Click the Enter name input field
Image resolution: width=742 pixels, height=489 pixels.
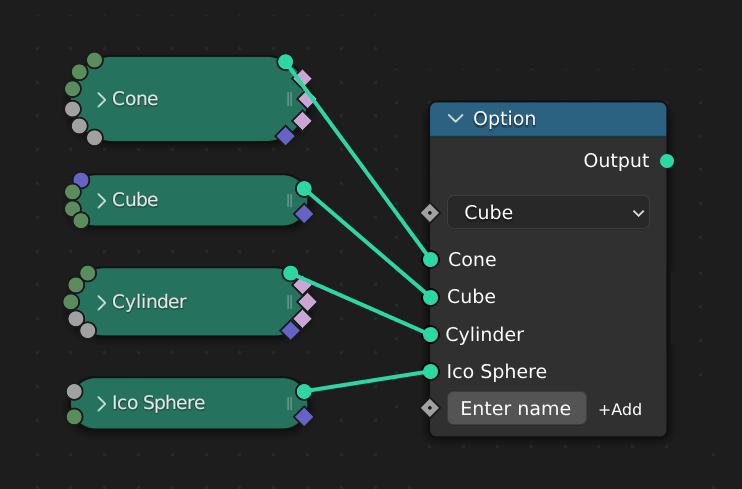516,408
